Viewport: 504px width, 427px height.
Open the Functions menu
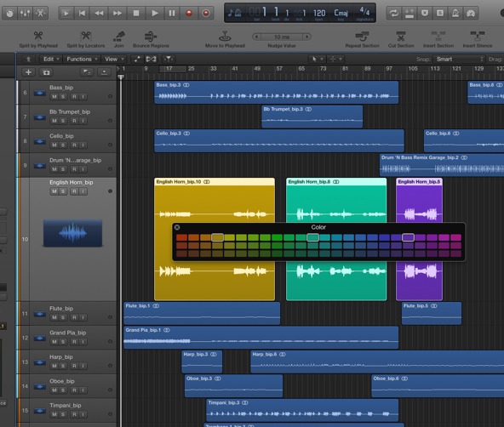(x=82, y=59)
